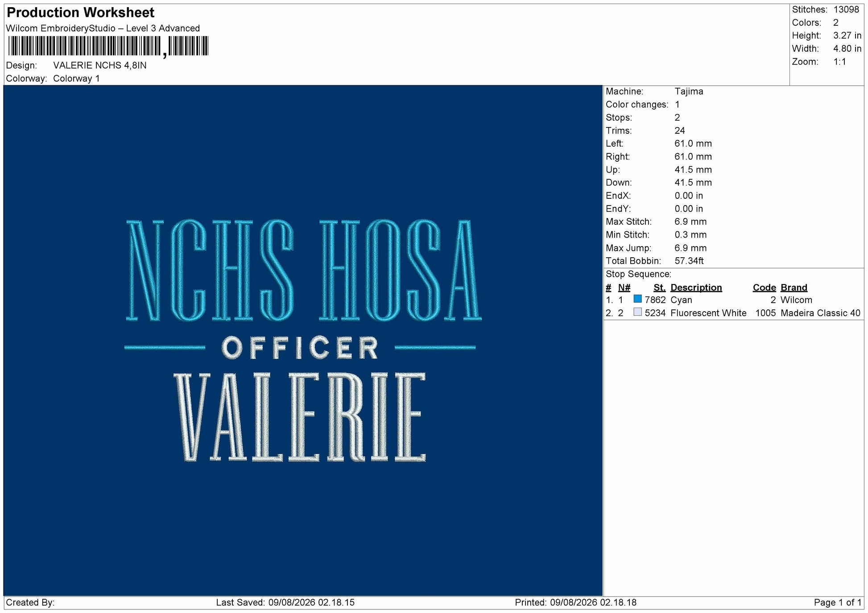Select the zoom value '1:1'
Image resolution: width=868 pixels, height=613 pixels.
(x=840, y=62)
